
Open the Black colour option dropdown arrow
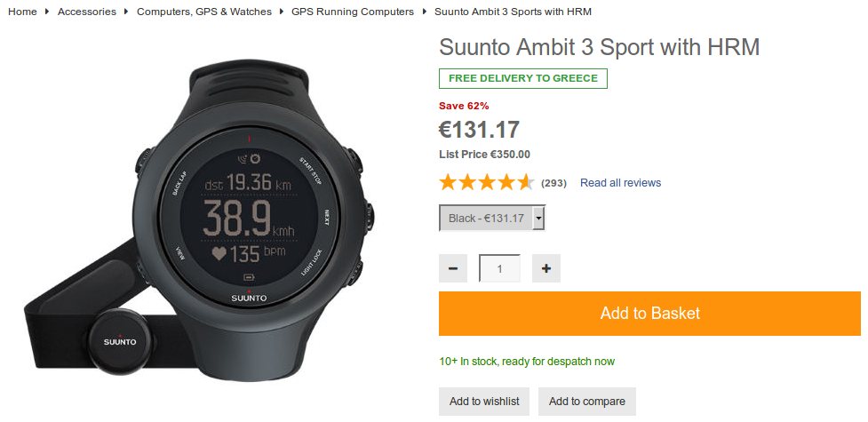point(538,219)
